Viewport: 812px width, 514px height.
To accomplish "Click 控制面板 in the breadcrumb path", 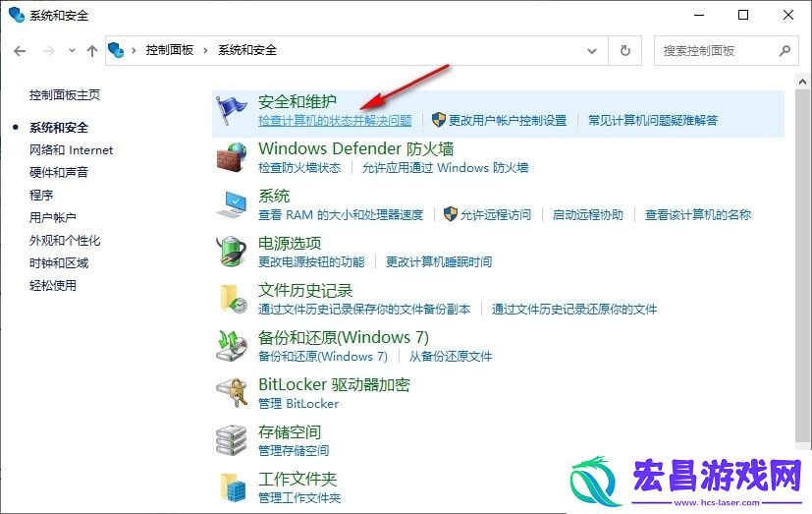I will (x=169, y=50).
